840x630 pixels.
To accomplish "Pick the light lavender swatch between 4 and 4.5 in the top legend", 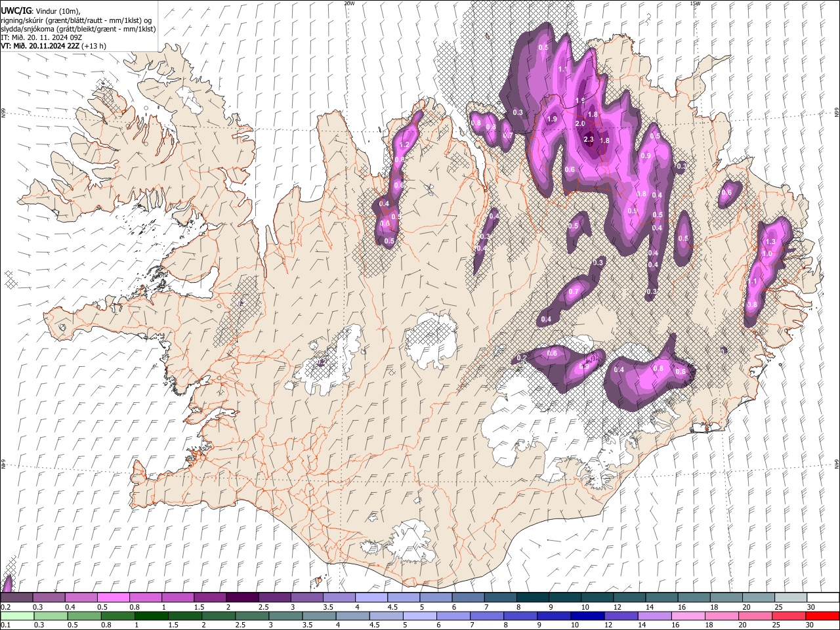I will pos(371,597).
